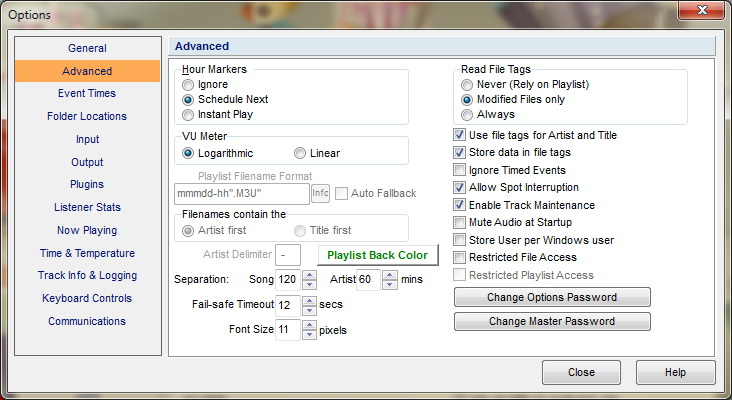Click the Playlist Filename Format field
Image resolution: width=732 pixels, height=400 pixels.
point(242,194)
